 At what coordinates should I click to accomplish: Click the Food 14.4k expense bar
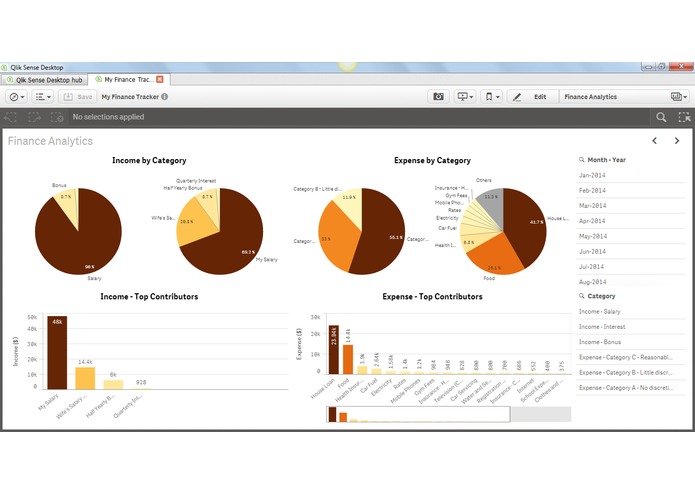point(348,359)
